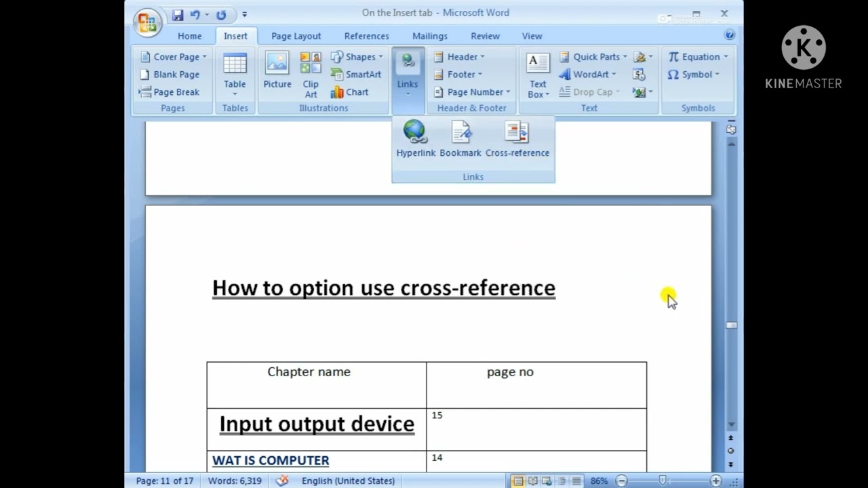Save document with Quick Access Save icon
Screen dimensions: 868x488
pos(178,15)
